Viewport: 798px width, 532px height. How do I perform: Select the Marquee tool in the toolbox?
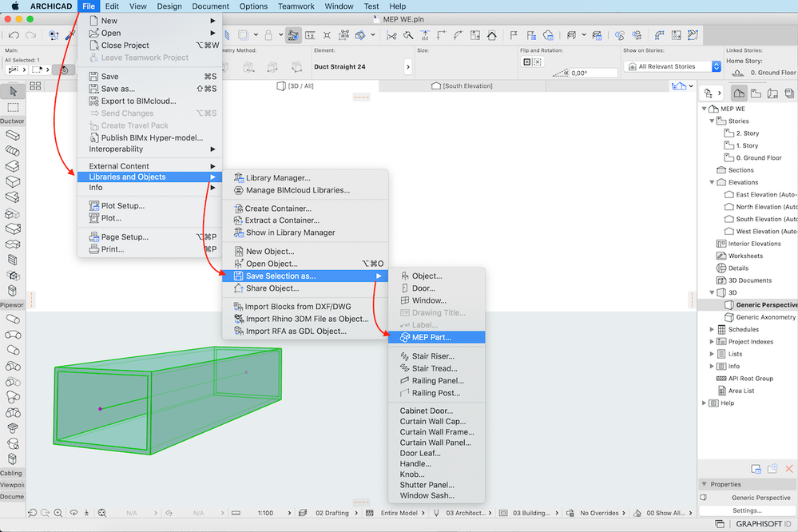tap(13, 107)
